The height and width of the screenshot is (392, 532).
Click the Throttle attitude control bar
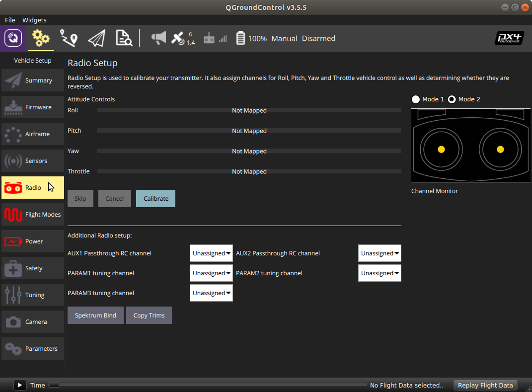(x=249, y=171)
